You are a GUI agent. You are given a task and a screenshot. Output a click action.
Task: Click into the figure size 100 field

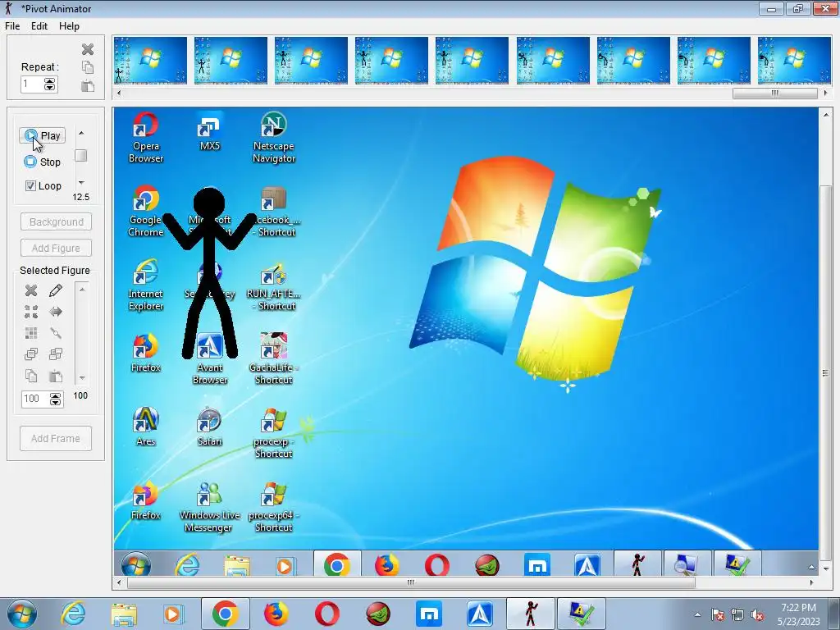point(35,399)
